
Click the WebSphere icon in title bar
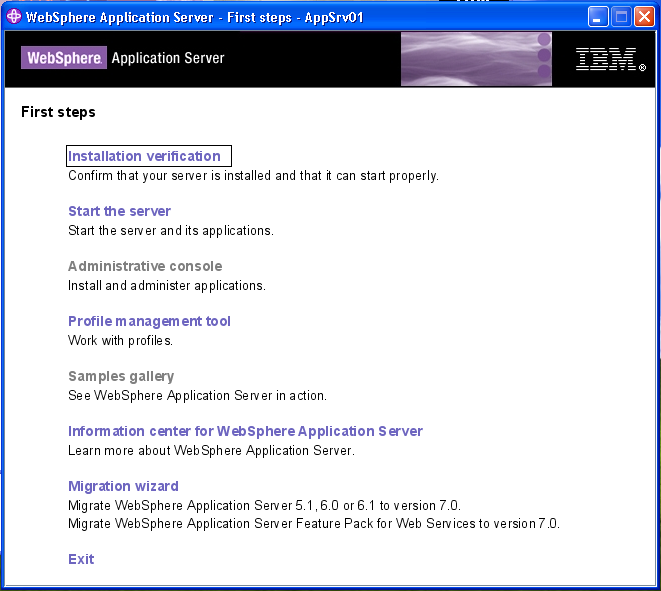pyautogui.click(x=13, y=17)
